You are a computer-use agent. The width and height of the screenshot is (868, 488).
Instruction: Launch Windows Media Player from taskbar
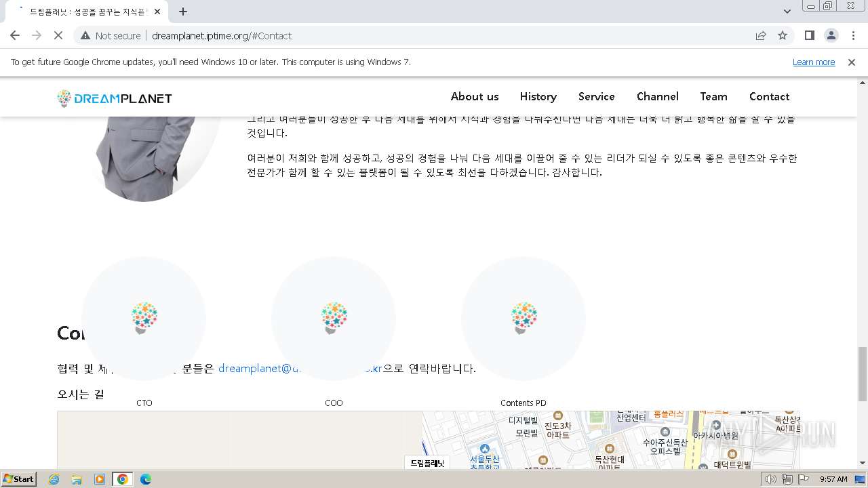coord(100,479)
